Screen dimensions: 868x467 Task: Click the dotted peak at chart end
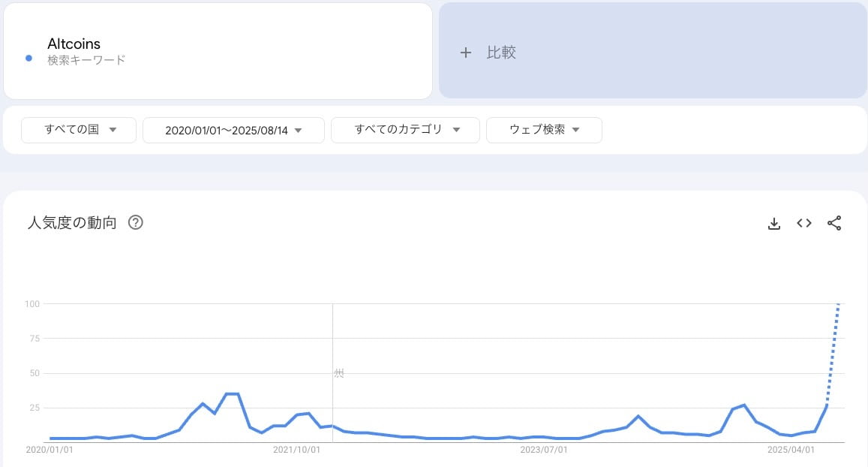coord(837,305)
